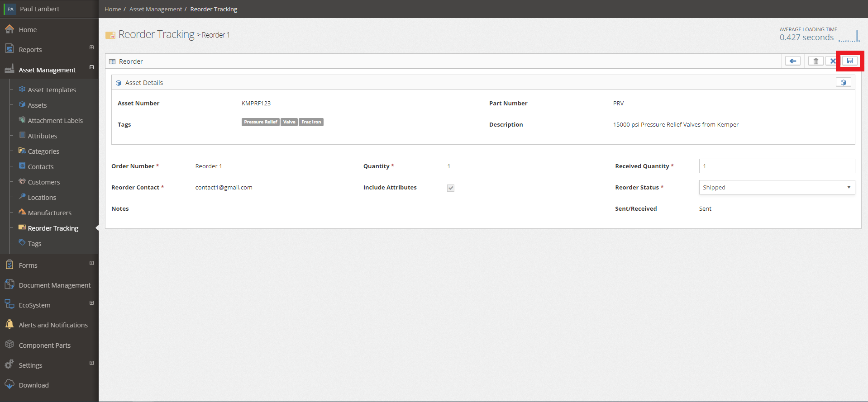Open Attributes in the sidebar

click(x=43, y=136)
